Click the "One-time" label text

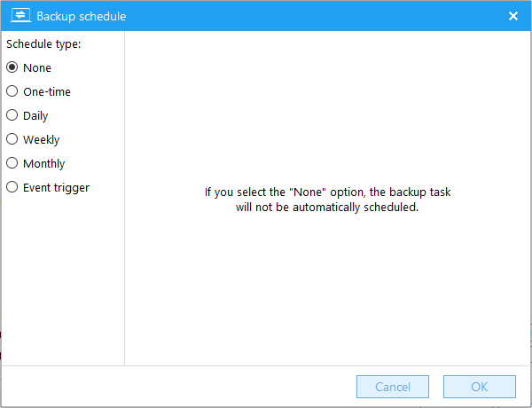tap(47, 91)
